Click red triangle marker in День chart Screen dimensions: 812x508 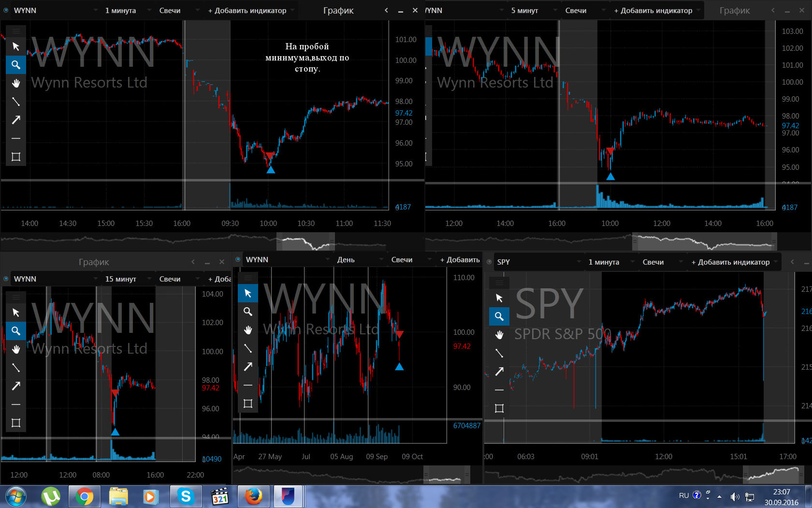coord(399,334)
